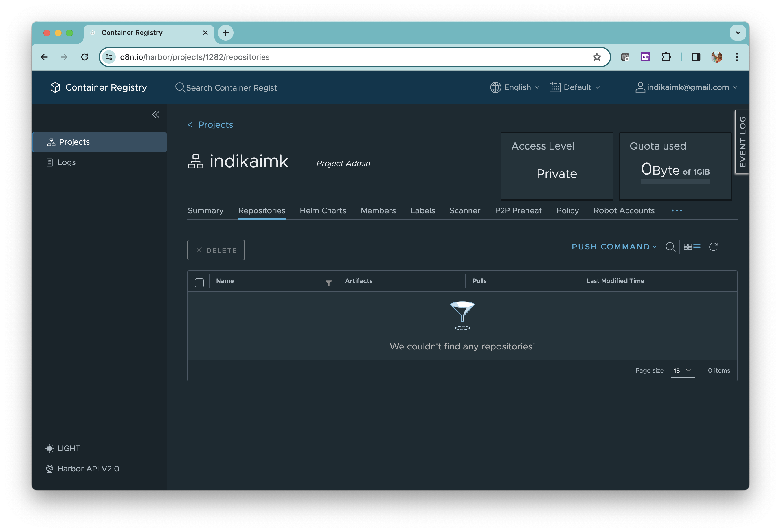This screenshot has width=781, height=532.
Task: Open the tab search chevron in Chrome
Action: point(738,33)
